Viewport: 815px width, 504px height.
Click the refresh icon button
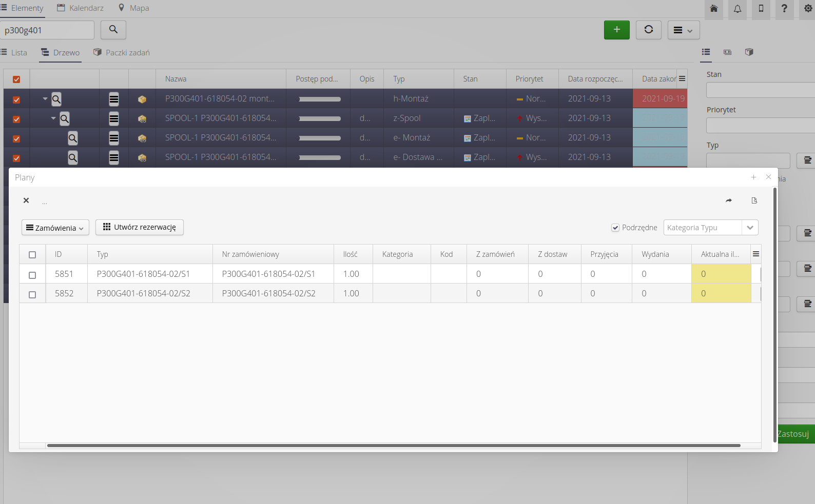point(648,30)
